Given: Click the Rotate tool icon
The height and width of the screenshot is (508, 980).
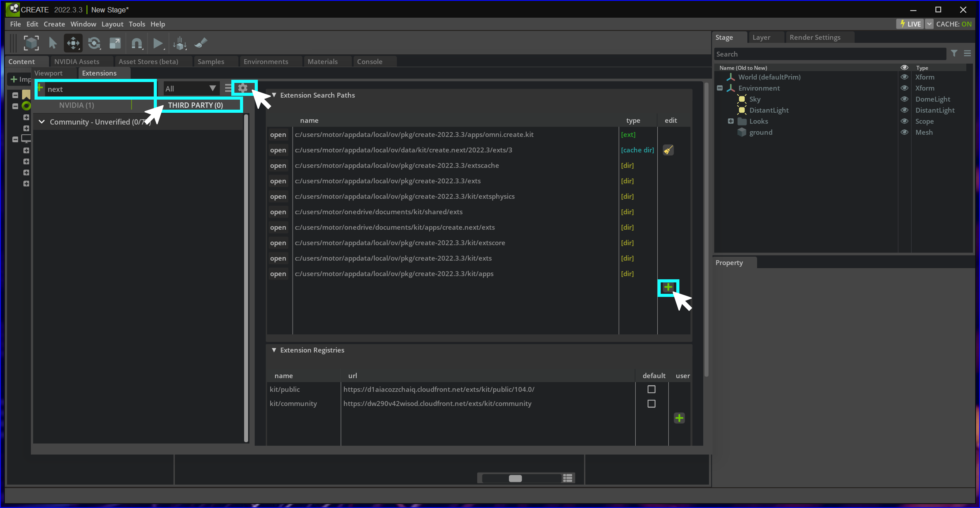Looking at the screenshot, I should 94,43.
